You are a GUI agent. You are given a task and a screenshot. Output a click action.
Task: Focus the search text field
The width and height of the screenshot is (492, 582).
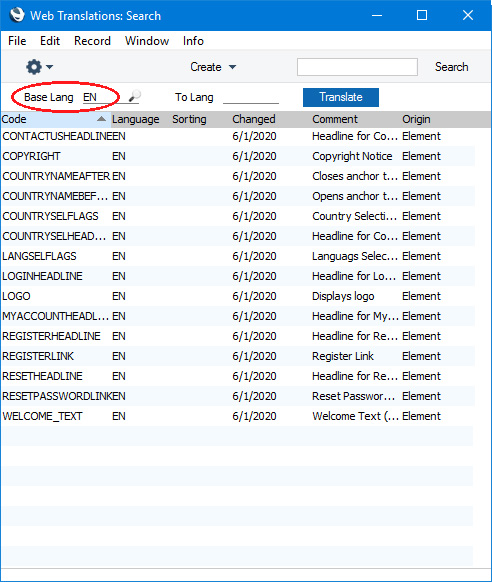click(x=357, y=67)
